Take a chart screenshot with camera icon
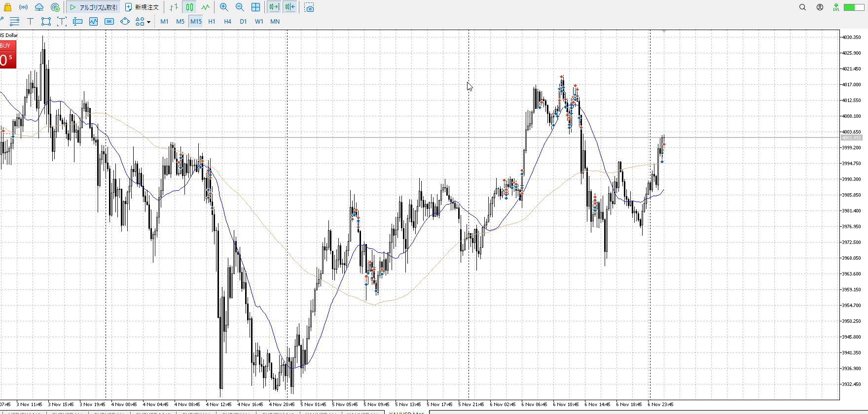Viewport: 868px width, 414px height. [309, 7]
